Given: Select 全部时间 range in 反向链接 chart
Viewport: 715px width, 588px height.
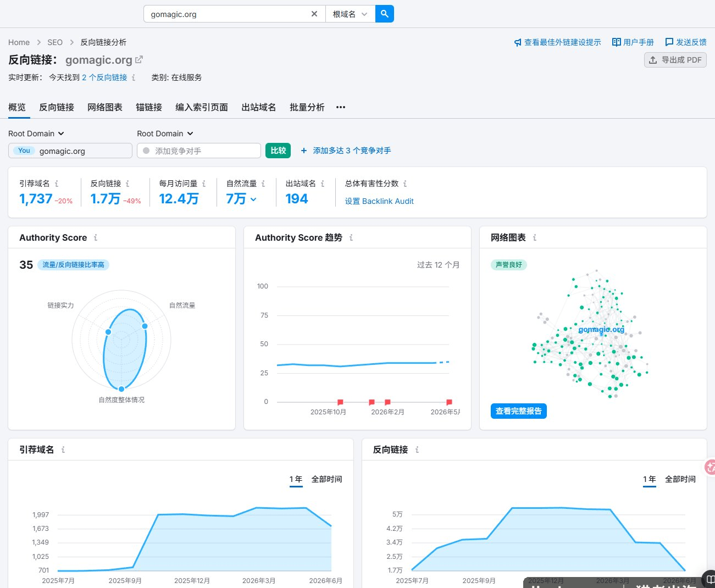Looking at the screenshot, I should (x=680, y=479).
